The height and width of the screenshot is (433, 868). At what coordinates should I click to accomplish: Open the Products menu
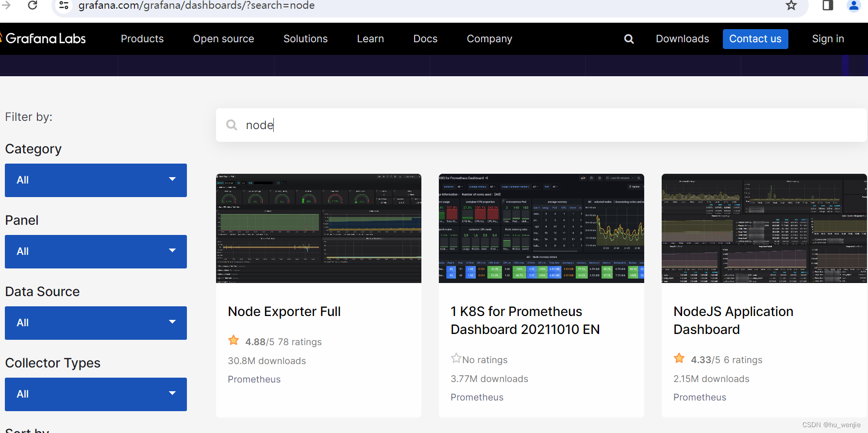pos(142,39)
